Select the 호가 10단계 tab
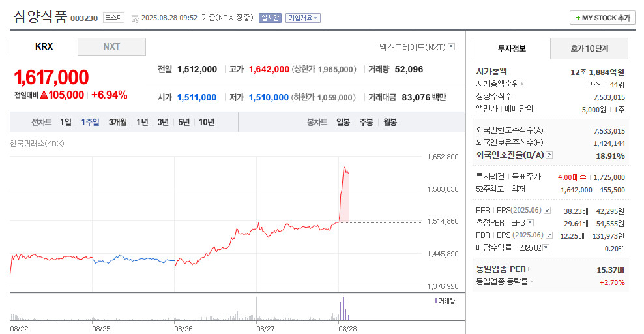The height and width of the screenshot is (334, 644). [x=589, y=48]
